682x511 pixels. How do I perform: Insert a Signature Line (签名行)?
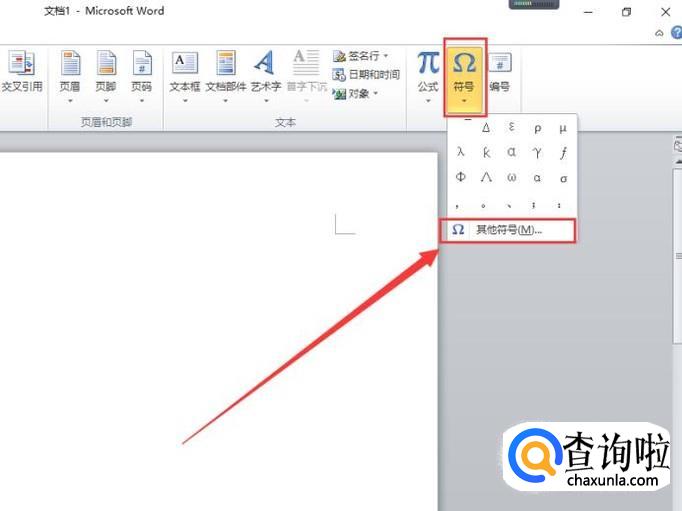tap(360, 56)
